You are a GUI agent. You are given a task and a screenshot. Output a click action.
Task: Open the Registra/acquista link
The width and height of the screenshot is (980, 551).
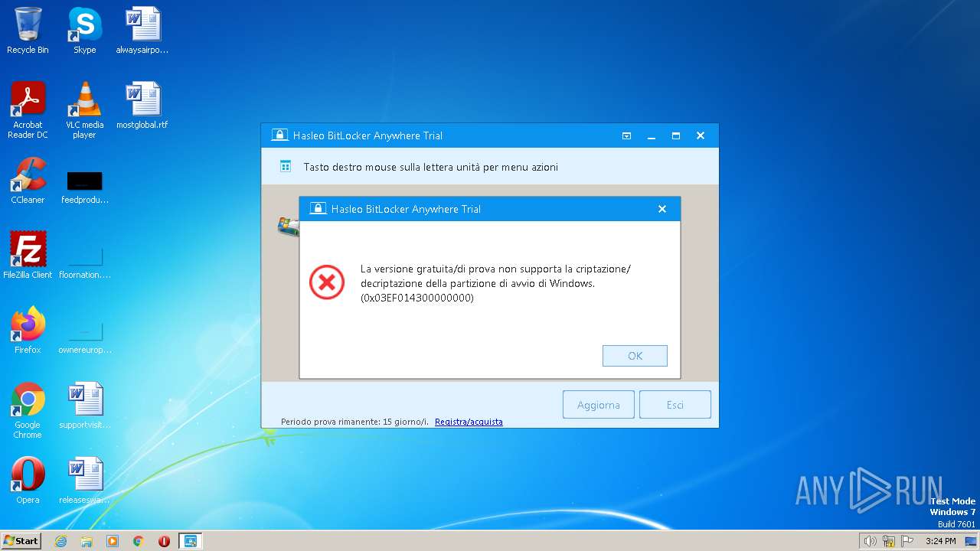point(469,422)
